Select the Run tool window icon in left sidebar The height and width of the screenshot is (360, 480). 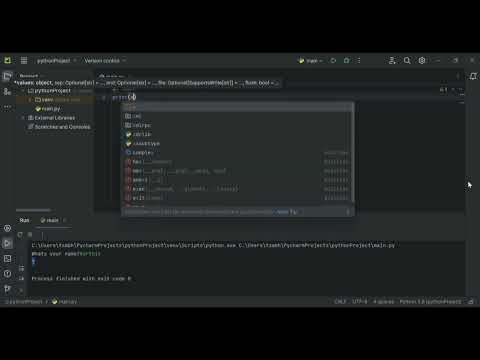[7, 243]
